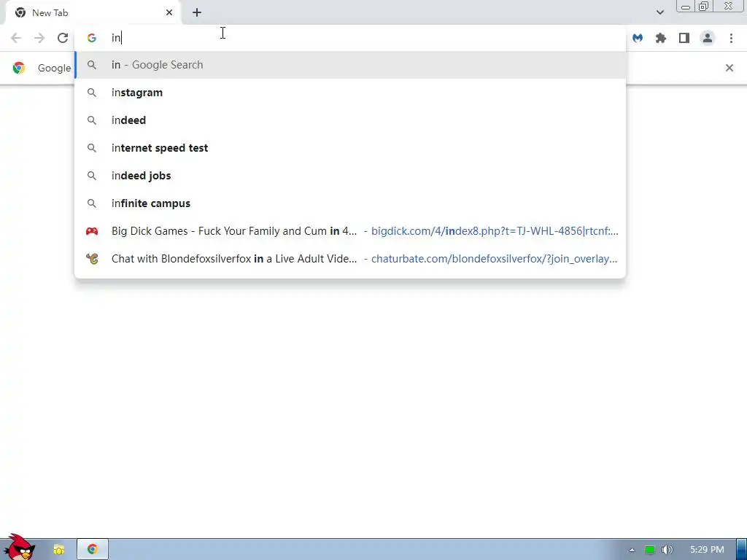Go back using the back arrow

pos(16,38)
